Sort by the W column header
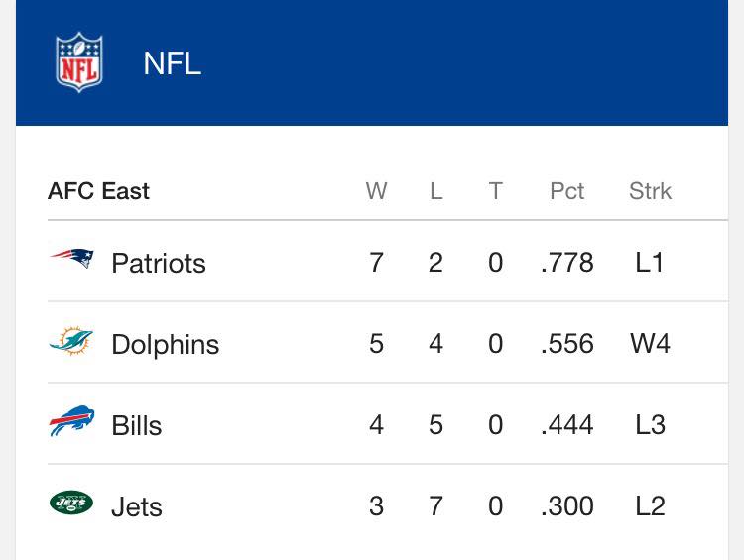 (x=376, y=191)
